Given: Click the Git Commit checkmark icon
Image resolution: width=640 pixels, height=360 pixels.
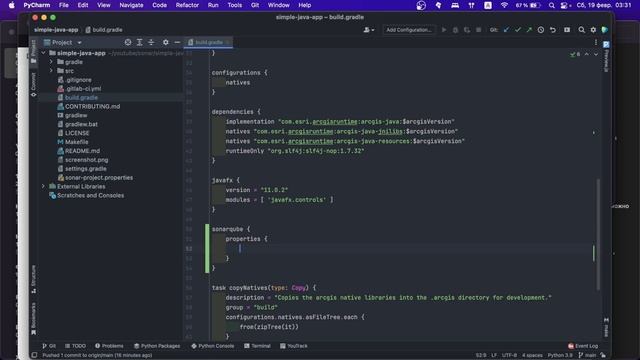Looking at the screenshot, I should pyautogui.click(x=518, y=30).
